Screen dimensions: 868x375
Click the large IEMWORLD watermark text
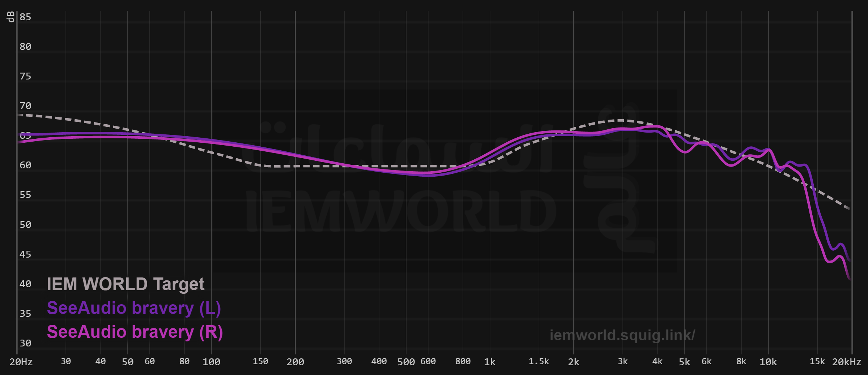(x=401, y=211)
